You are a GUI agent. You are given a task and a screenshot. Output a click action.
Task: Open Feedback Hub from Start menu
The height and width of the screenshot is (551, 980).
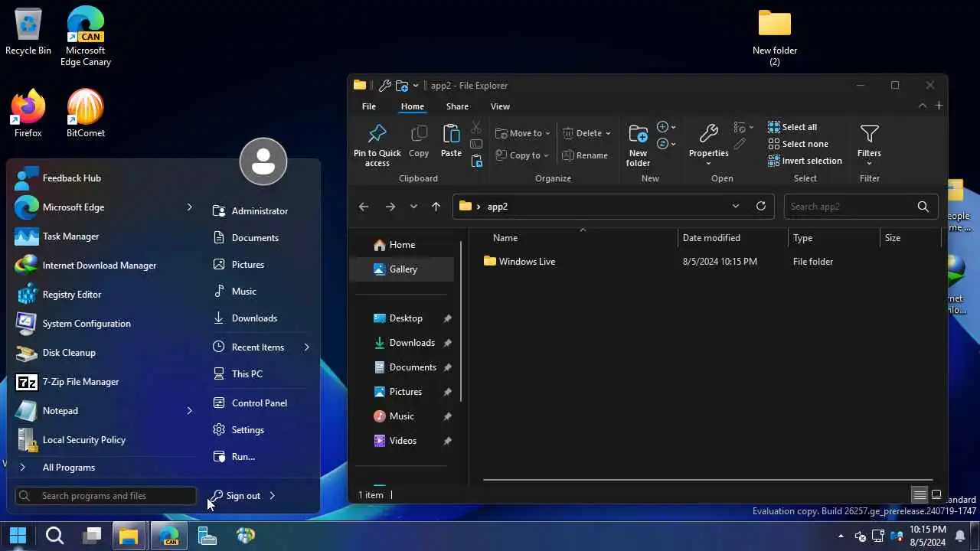tap(103, 178)
